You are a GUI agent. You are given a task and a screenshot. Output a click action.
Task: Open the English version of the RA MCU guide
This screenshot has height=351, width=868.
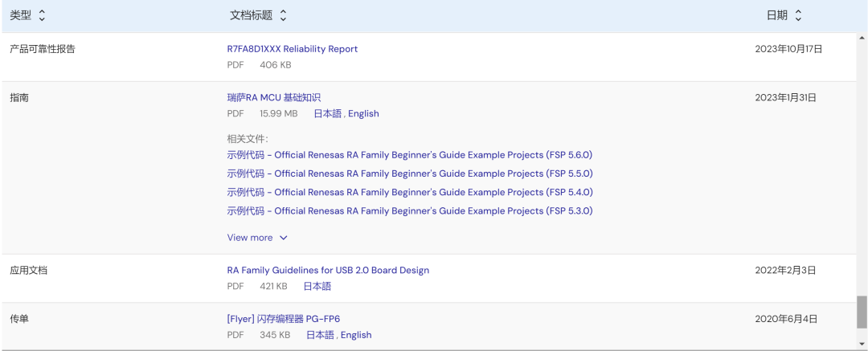(363, 114)
